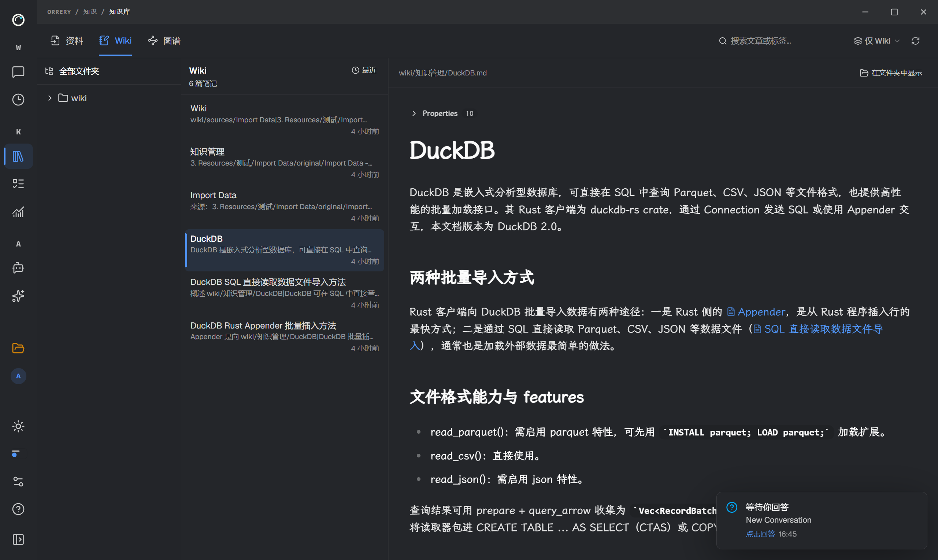Open the 最近 sort order selector
The height and width of the screenshot is (560, 938).
364,70
